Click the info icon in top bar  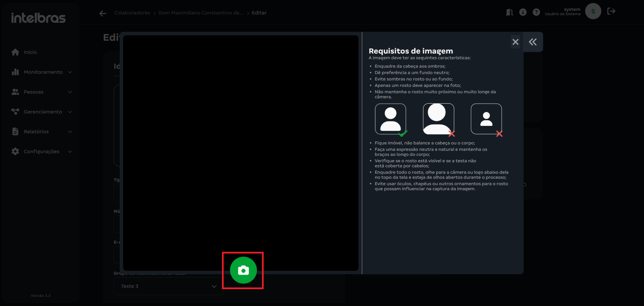(x=523, y=12)
